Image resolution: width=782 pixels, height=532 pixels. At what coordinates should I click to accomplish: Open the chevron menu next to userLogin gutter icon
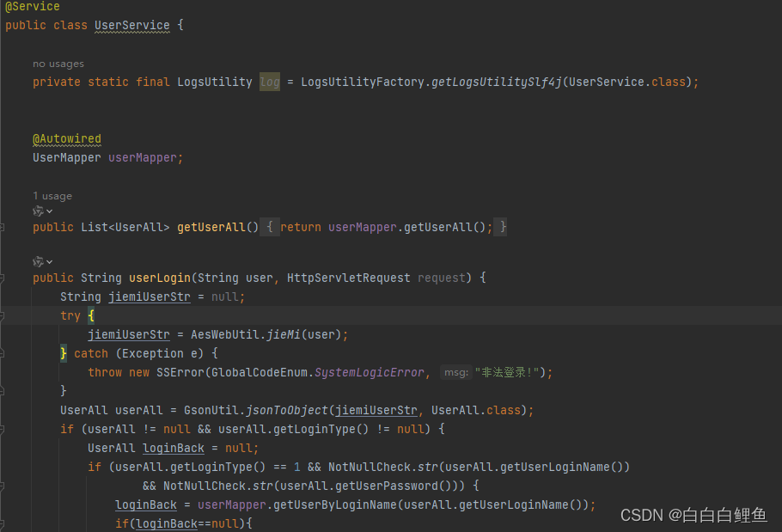click(49, 261)
